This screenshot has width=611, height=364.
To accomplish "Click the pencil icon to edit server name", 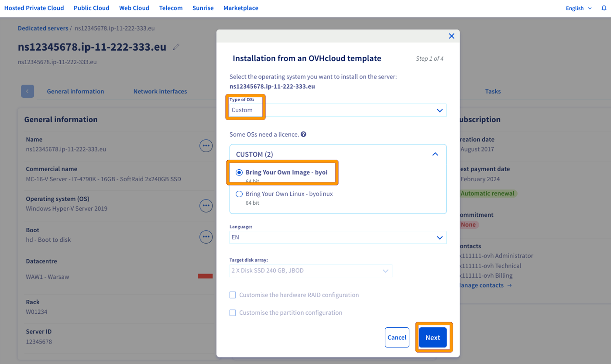I will click(176, 47).
